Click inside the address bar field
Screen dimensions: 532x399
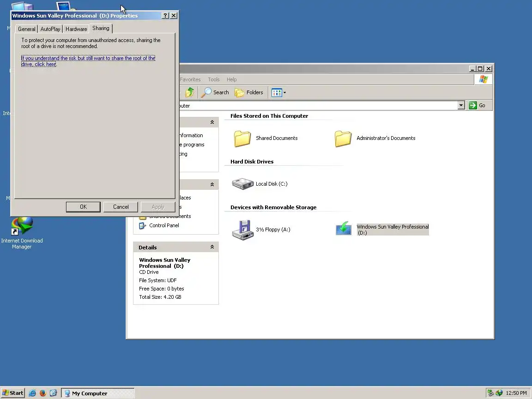point(318,105)
